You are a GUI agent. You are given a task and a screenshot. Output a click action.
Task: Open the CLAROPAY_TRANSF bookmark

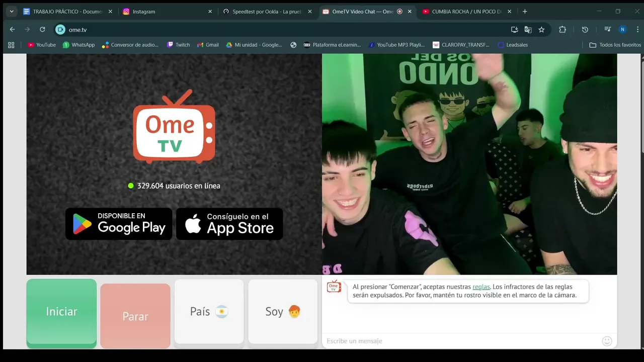point(461,45)
